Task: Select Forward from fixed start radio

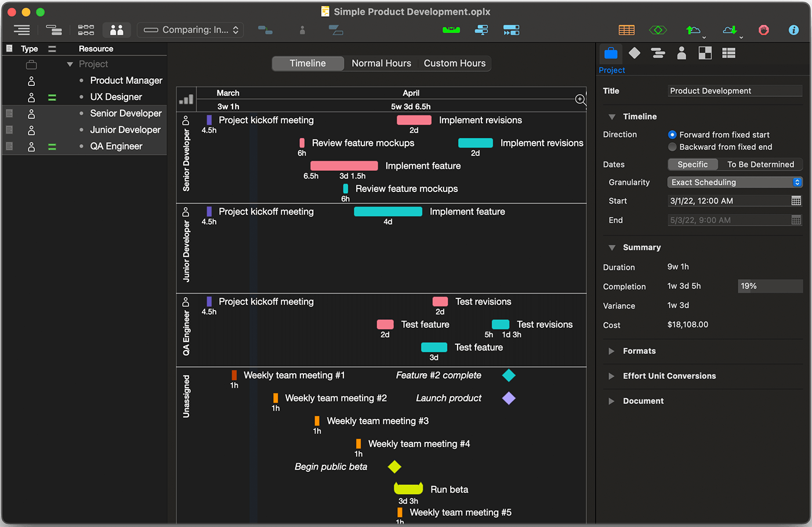Action: 672,135
